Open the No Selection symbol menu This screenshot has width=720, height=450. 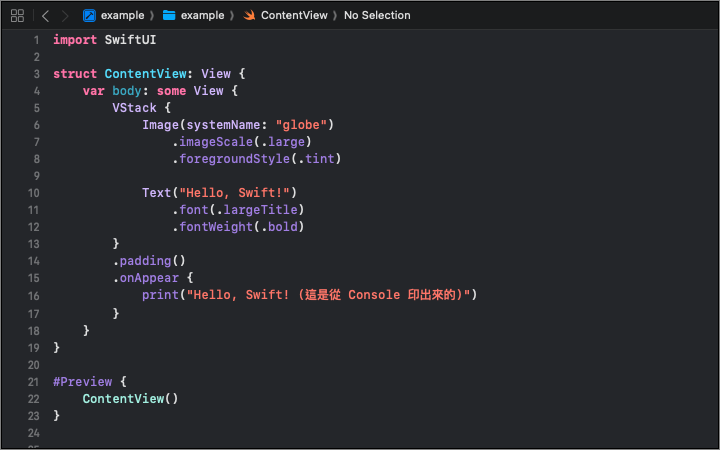coord(377,15)
